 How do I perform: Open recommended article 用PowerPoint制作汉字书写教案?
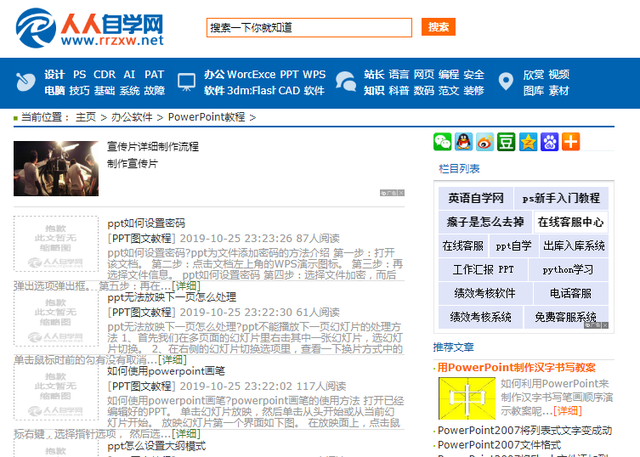(516, 368)
